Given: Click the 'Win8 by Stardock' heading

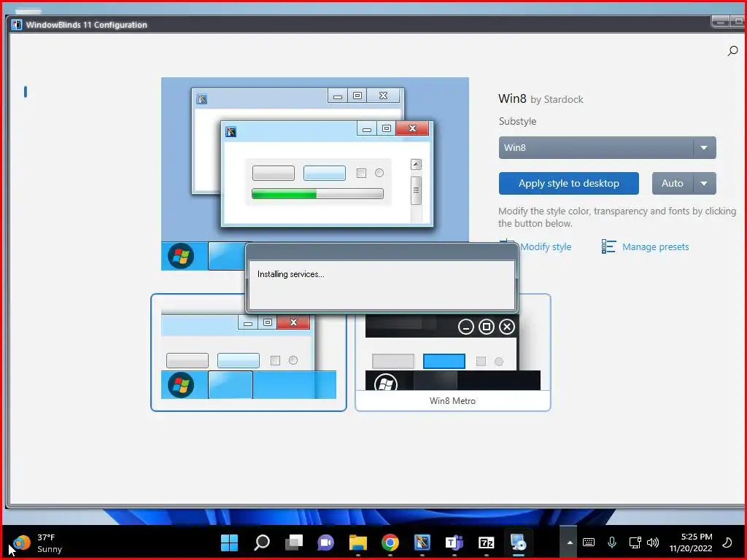Looking at the screenshot, I should click(x=541, y=98).
